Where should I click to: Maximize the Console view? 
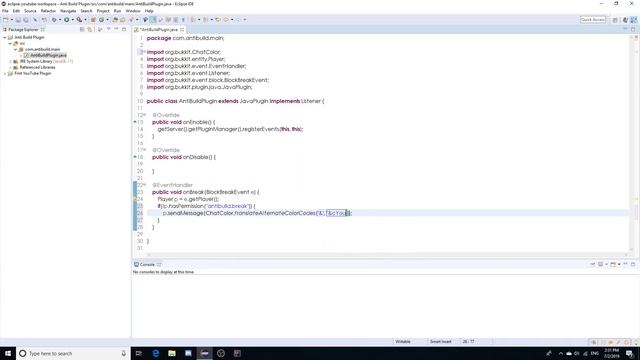tap(633, 264)
